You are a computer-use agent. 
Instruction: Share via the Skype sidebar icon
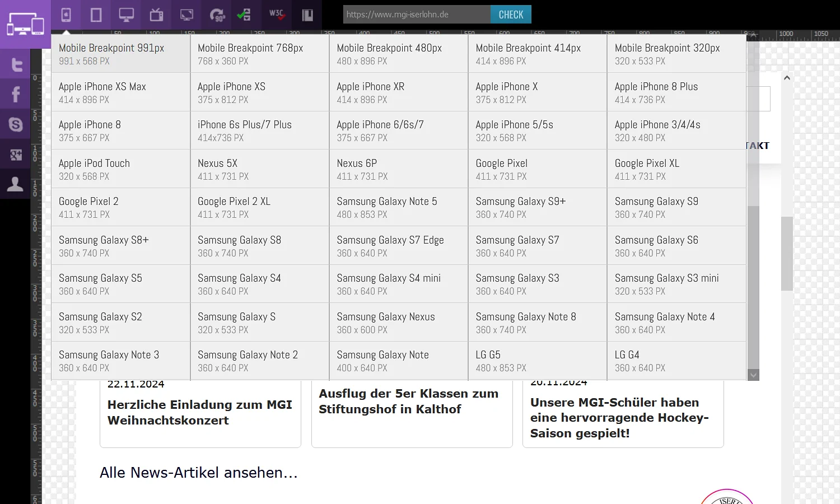point(16,124)
